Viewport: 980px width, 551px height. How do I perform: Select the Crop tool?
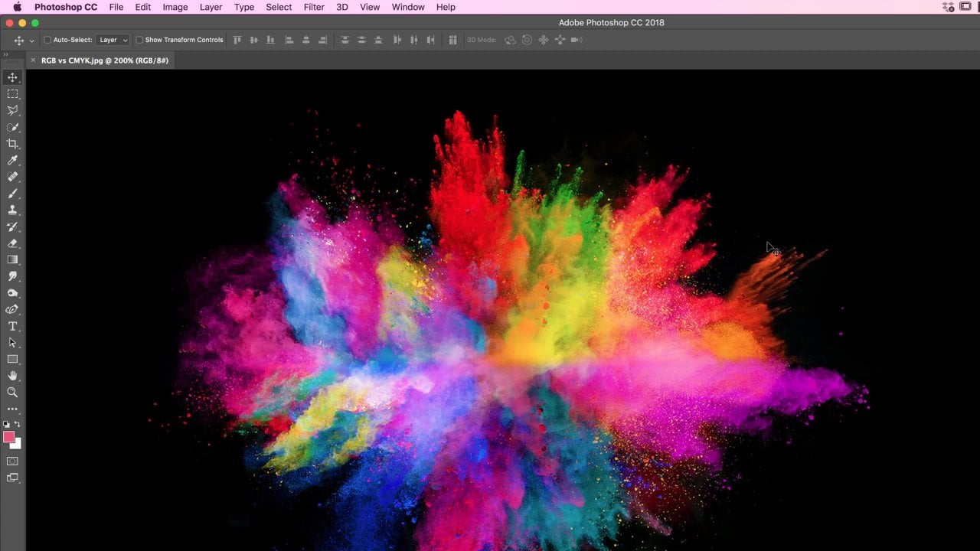(12, 144)
